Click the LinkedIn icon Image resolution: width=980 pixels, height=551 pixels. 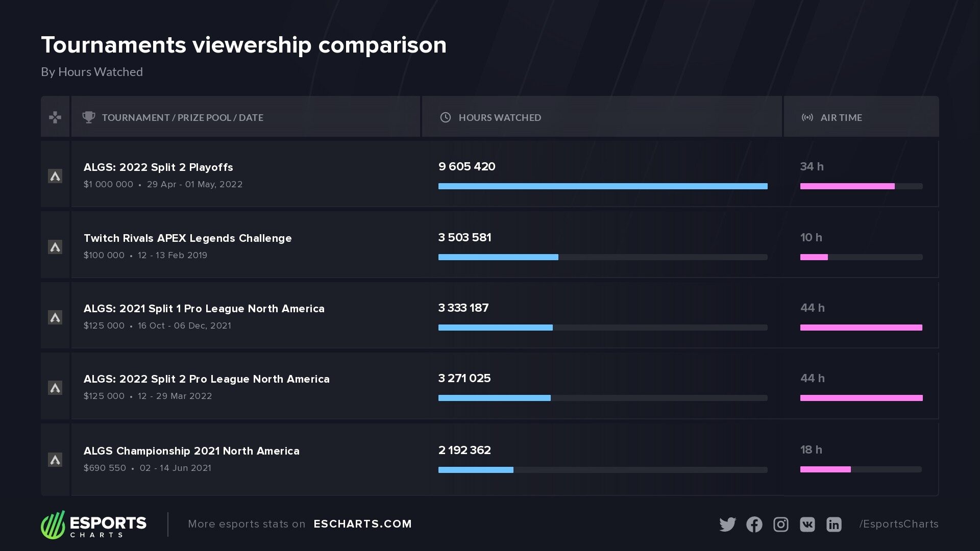[834, 524]
